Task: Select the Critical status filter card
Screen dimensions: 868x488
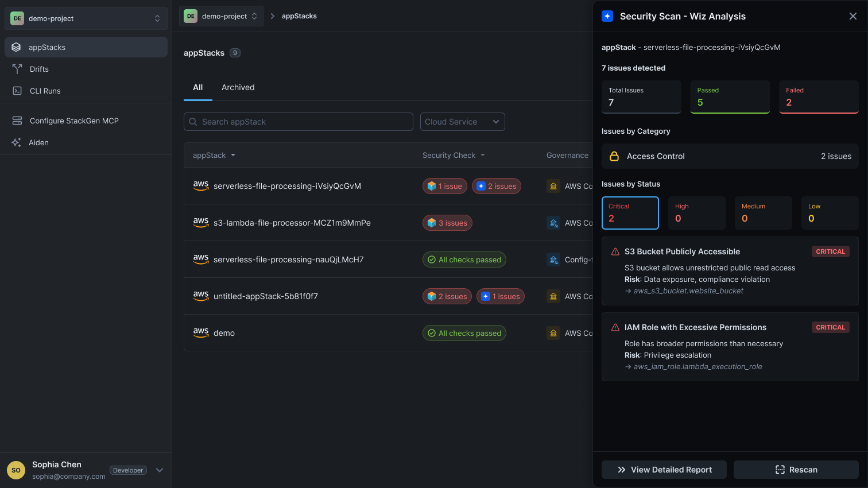Action: [x=630, y=213]
